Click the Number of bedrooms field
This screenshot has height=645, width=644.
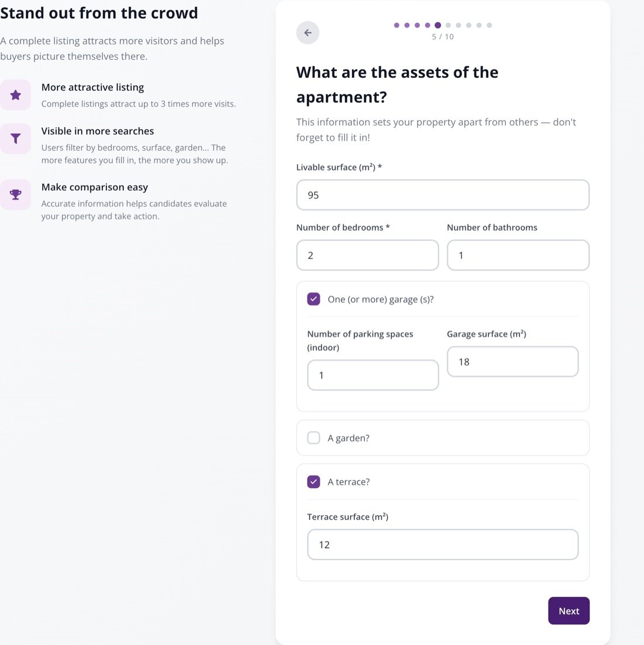tap(368, 255)
